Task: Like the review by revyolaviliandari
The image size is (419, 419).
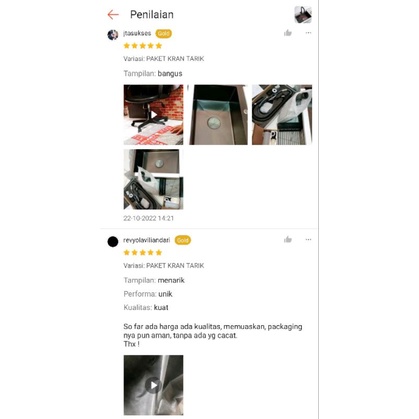Action: tap(288, 239)
